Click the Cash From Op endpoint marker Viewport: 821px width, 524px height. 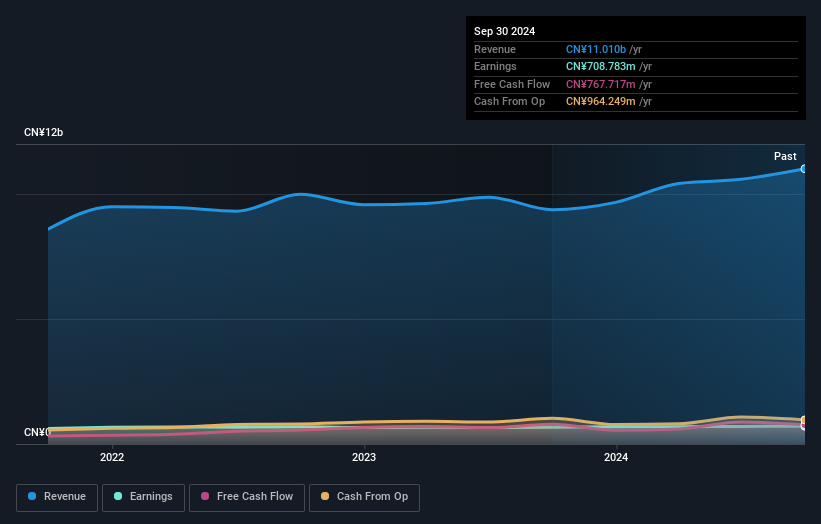pyautogui.click(x=804, y=420)
